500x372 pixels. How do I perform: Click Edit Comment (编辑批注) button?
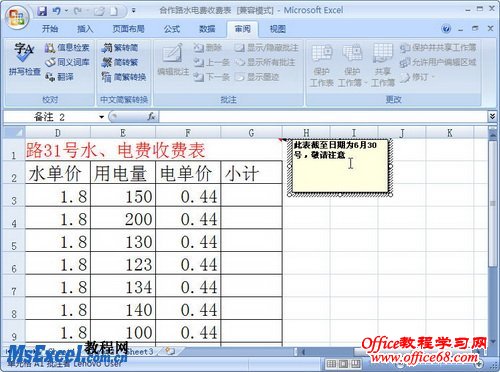click(x=173, y=60)
